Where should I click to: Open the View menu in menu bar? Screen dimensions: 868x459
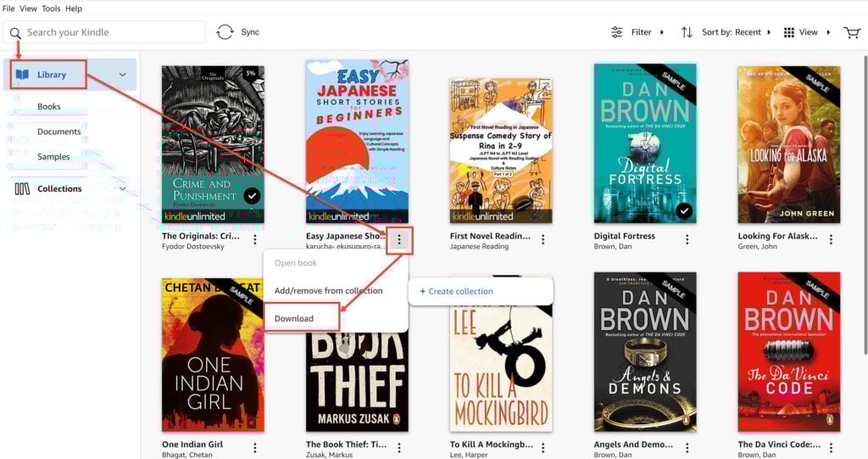(x=28, y=8)
